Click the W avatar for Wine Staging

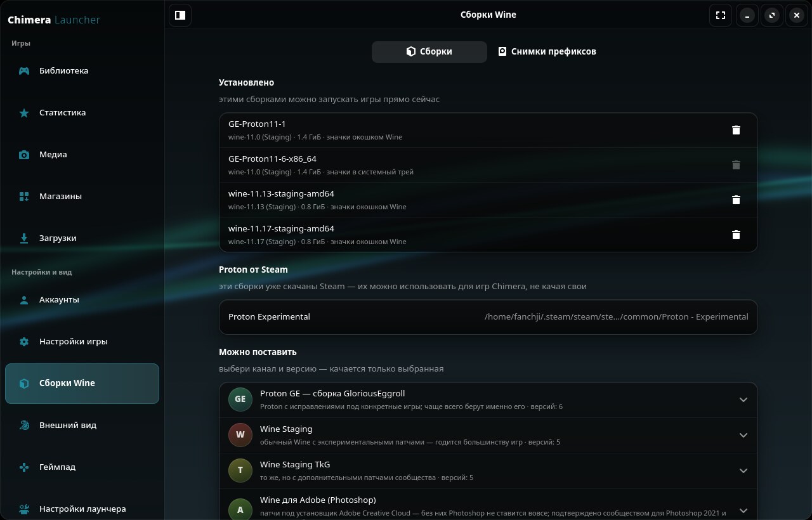click(240, 435)
